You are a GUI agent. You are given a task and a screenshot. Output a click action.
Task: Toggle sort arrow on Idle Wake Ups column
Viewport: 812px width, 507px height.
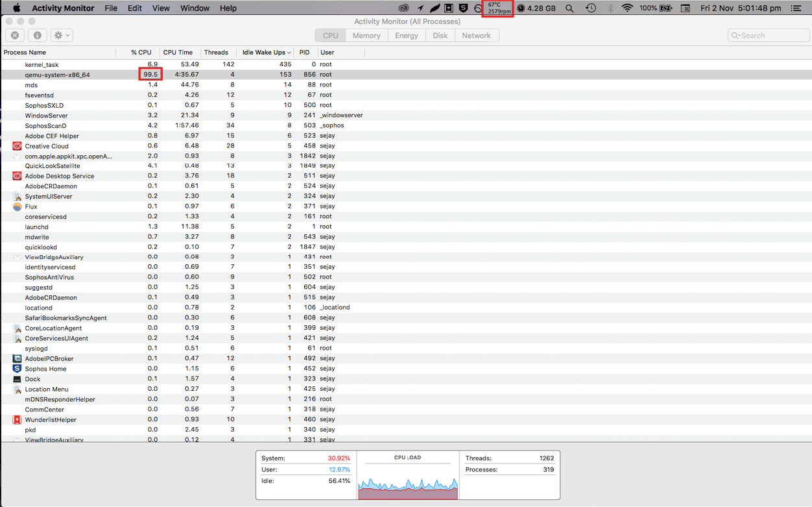tap(289, 53)
